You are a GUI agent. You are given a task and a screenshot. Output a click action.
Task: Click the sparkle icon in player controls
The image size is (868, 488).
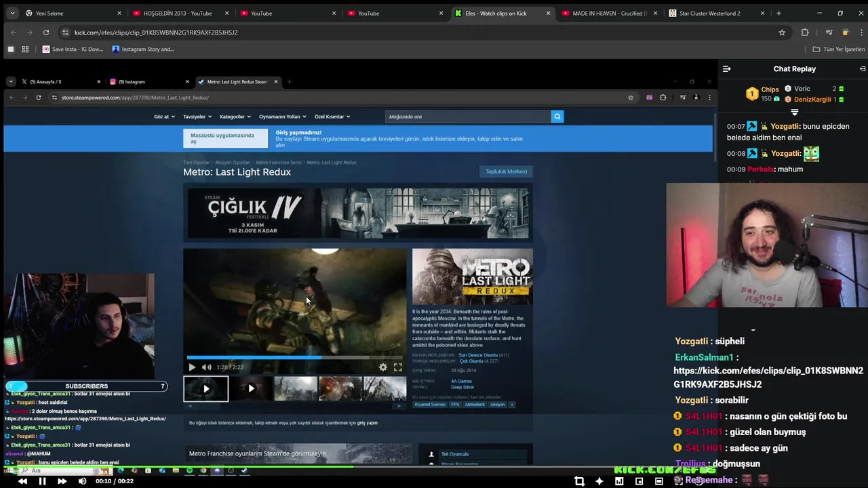click(599, 481)
